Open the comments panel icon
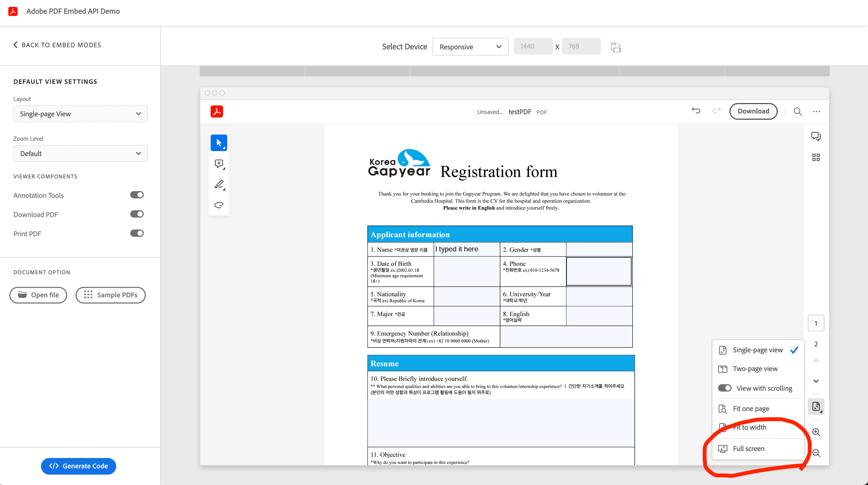This screenshot has height=485, width=868. pos(816,136)
